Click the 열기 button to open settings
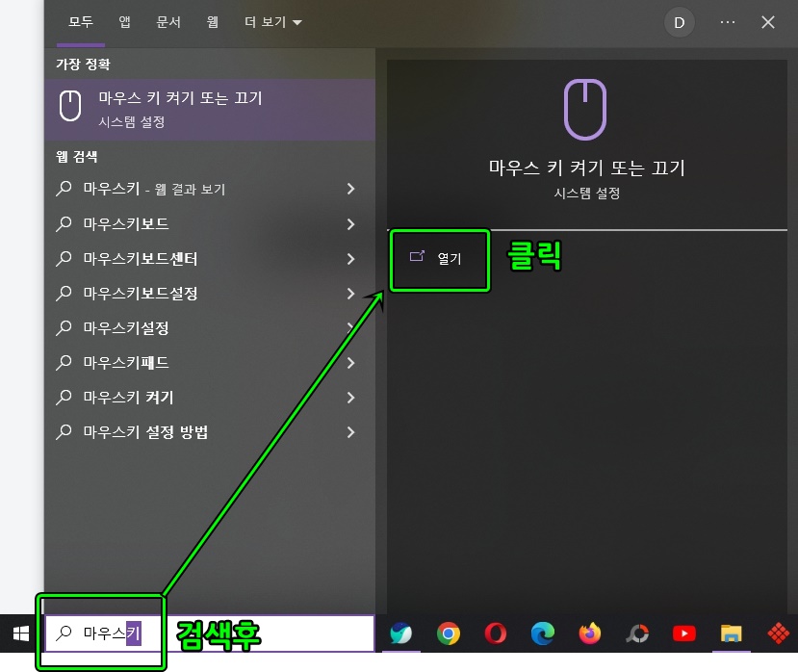Viewport: 798px width, 672px height. click(439, 259)
